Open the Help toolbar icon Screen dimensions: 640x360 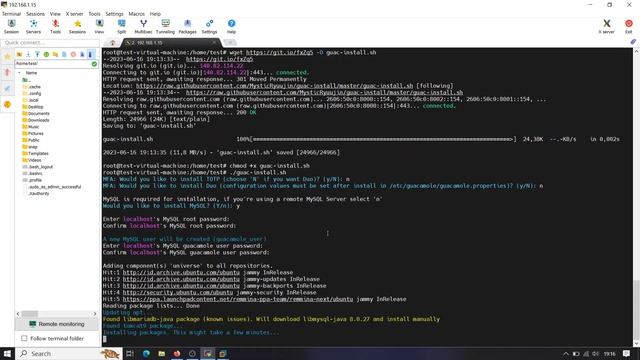point(231,27)
